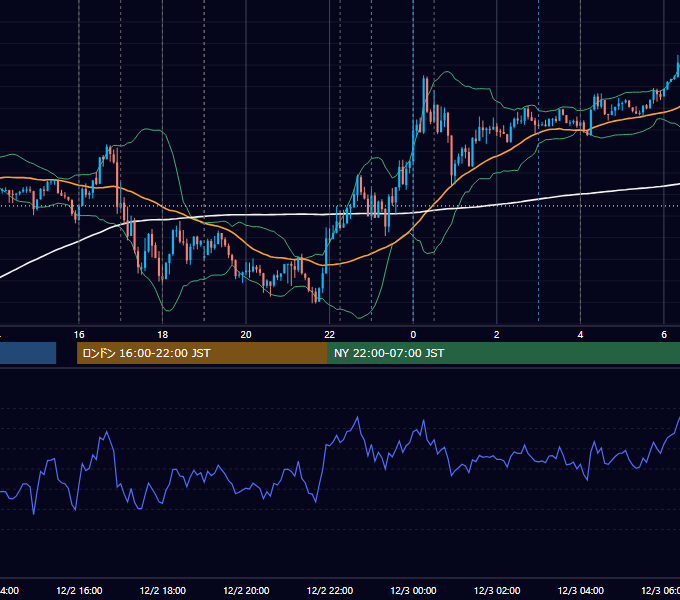Click the 18 hour label on the time axis

point(163,335)
